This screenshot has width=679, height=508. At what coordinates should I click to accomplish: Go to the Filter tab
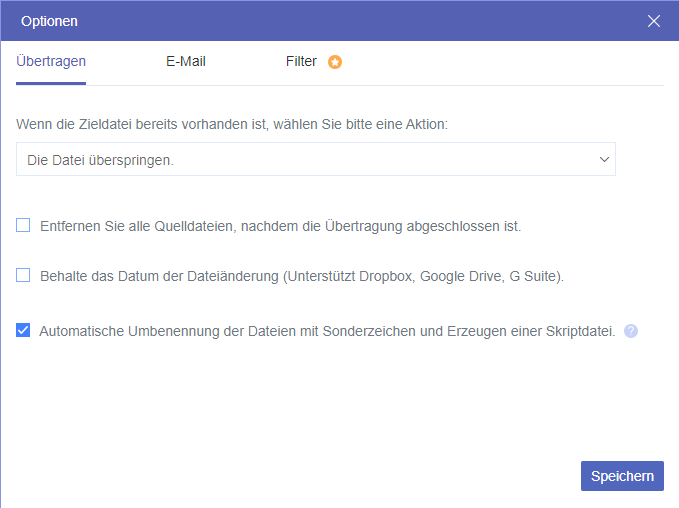click(x=301, y=61)
